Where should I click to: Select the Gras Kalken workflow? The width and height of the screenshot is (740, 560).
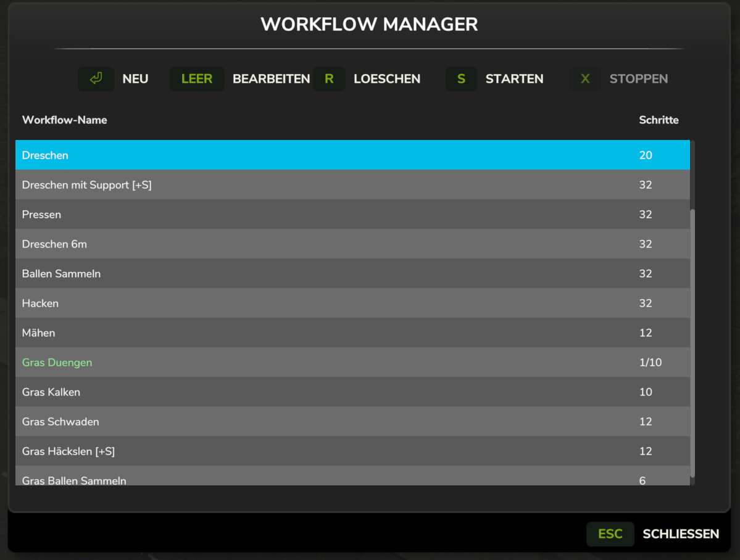tap(352, 392)
